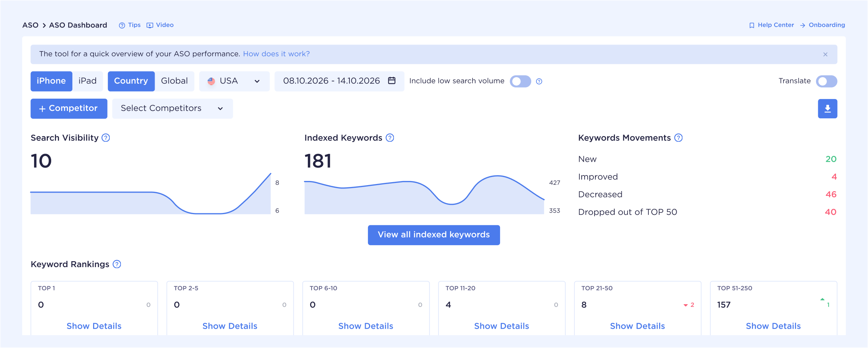This screenshot has width=868, height=348.
Task: Click View all indexed keywords button
Action: [x=434, y=235]
